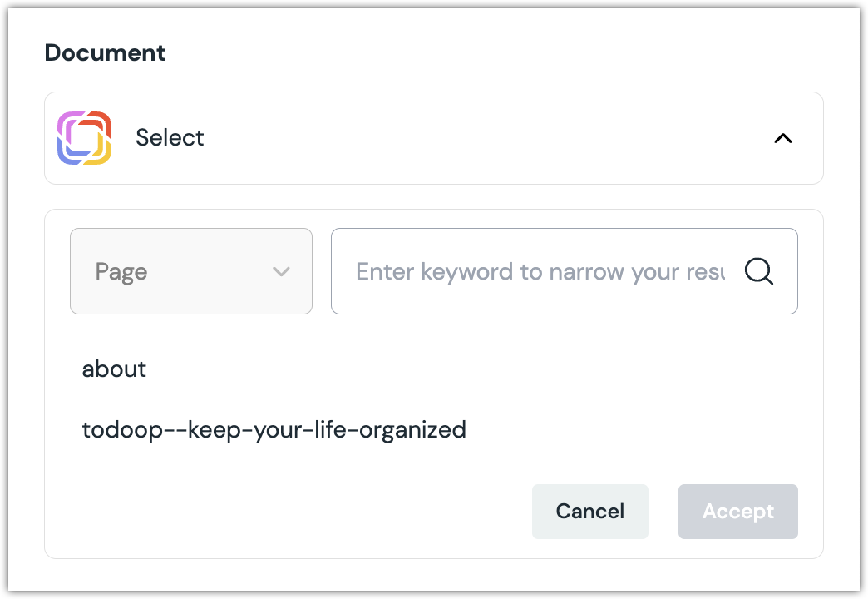Screen dimensions: 868x599
Task: Run the search using the lens icon
Action: tap(758, 271)
